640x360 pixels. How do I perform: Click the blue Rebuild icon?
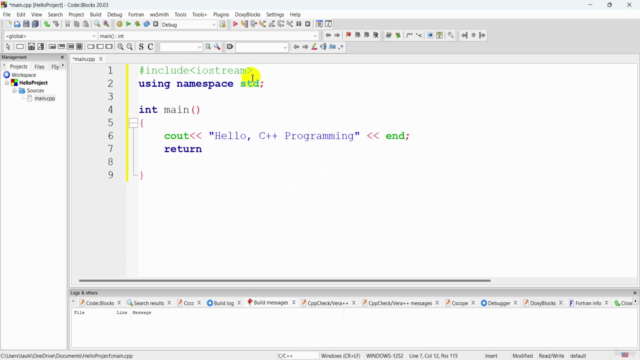point(147,24)
